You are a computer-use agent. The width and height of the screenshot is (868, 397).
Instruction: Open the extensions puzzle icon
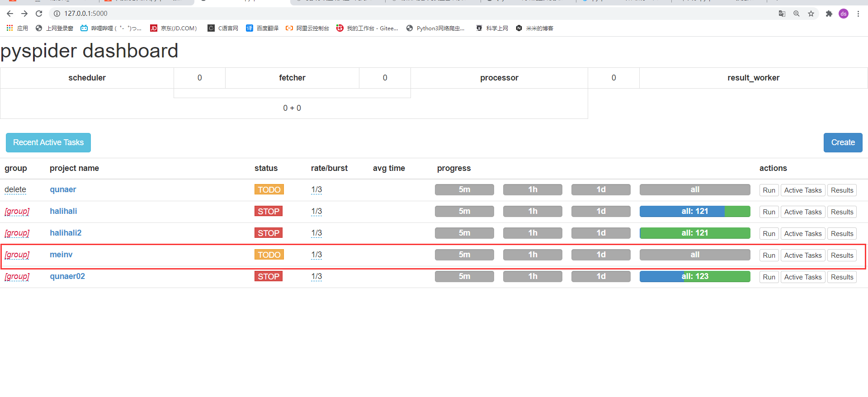pos(829,14)
